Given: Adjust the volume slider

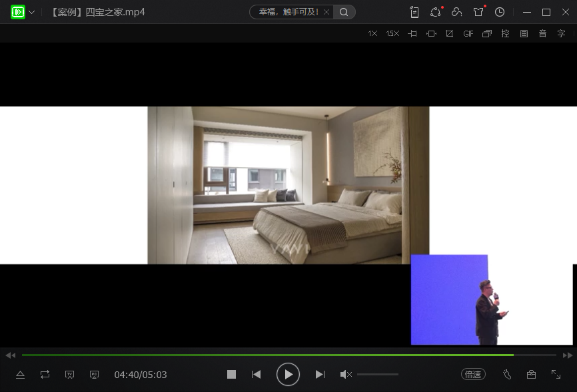Looking at the screenshot, I should pyautogui.click(x=378, y=374).
